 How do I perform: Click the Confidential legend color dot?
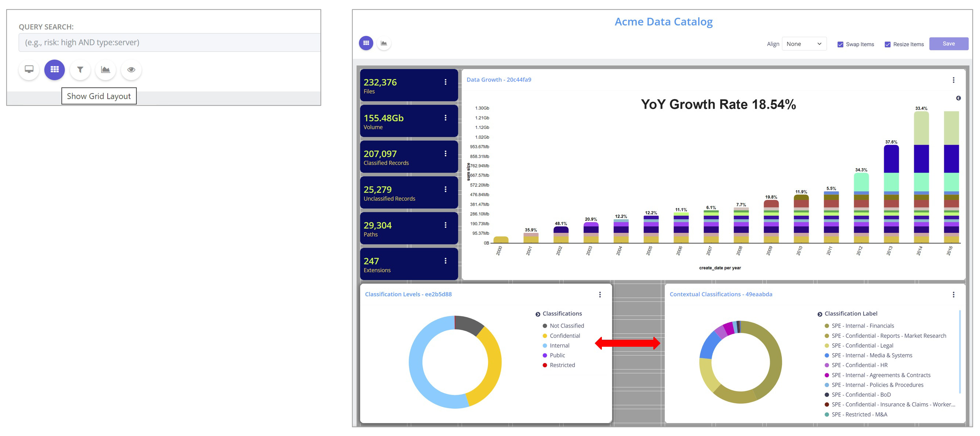(x=545, y=336)
